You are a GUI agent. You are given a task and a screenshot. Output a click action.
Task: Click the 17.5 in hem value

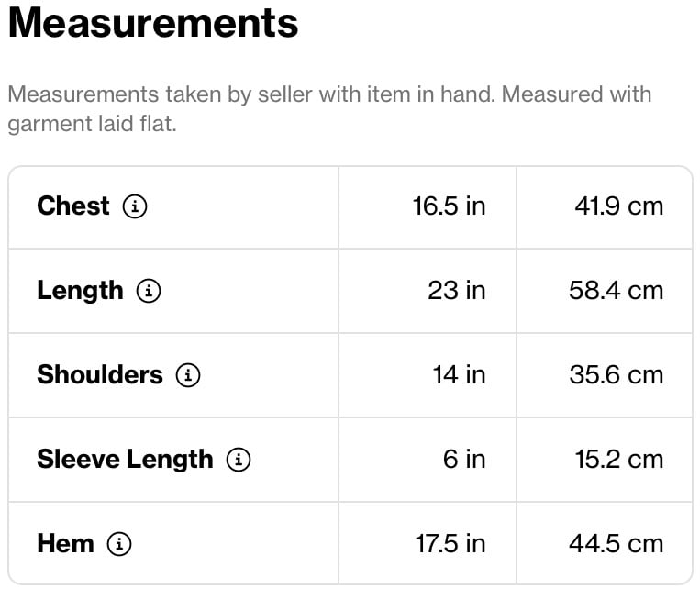(x=450, y=544)
